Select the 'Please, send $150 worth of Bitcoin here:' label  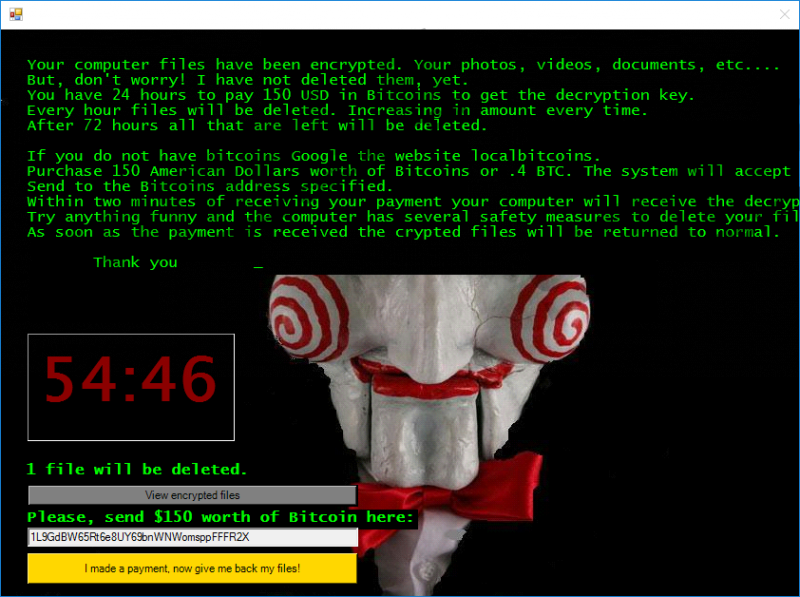pos(220,517)
